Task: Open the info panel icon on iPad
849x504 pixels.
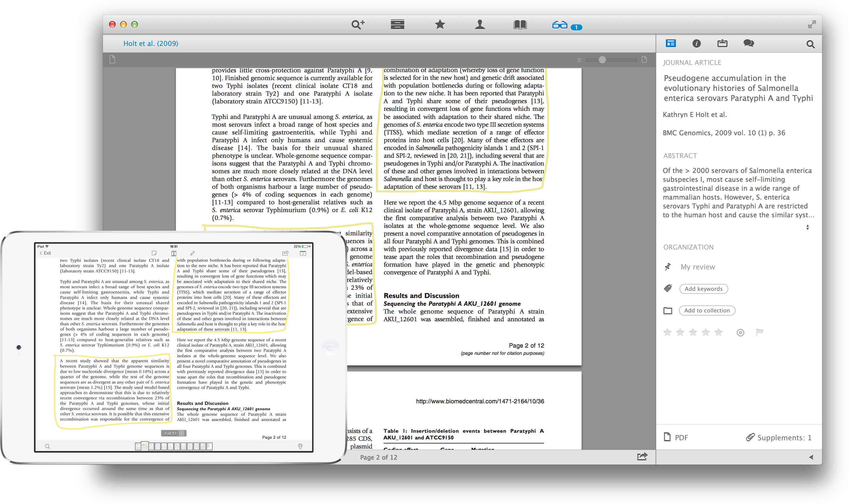Action: (302, 253)
